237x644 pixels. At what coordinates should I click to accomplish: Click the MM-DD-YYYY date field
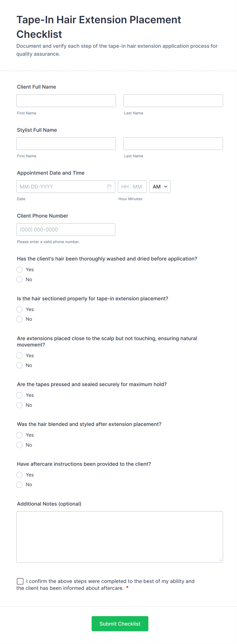point(66,187)
